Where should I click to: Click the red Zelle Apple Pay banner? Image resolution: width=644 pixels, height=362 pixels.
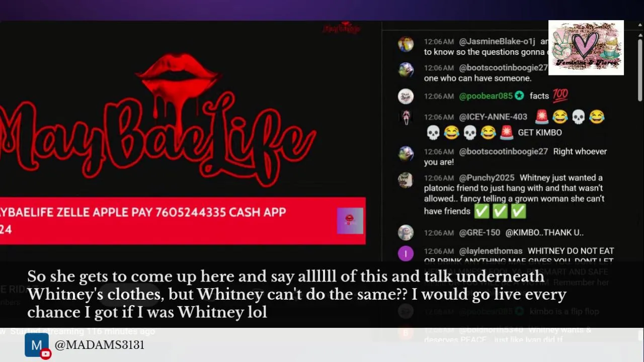pyautogui.click(x=183, y=221)
